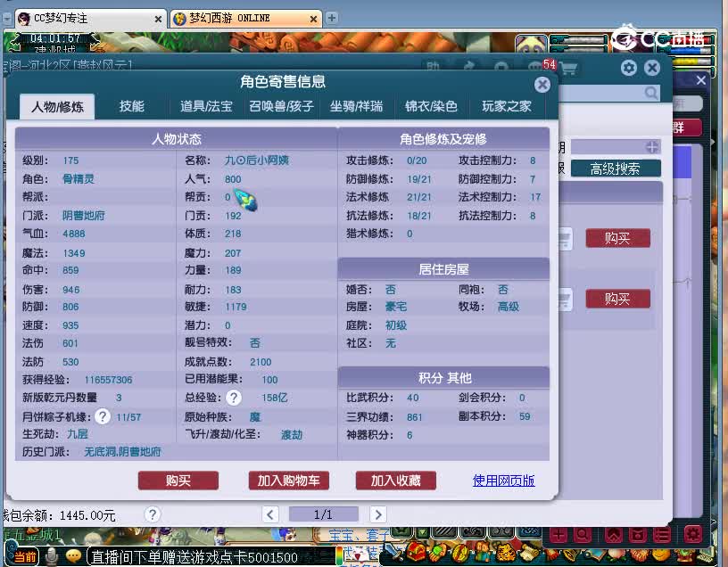
Task: Close the marketplace window with the round X
Action: point(652,69)
